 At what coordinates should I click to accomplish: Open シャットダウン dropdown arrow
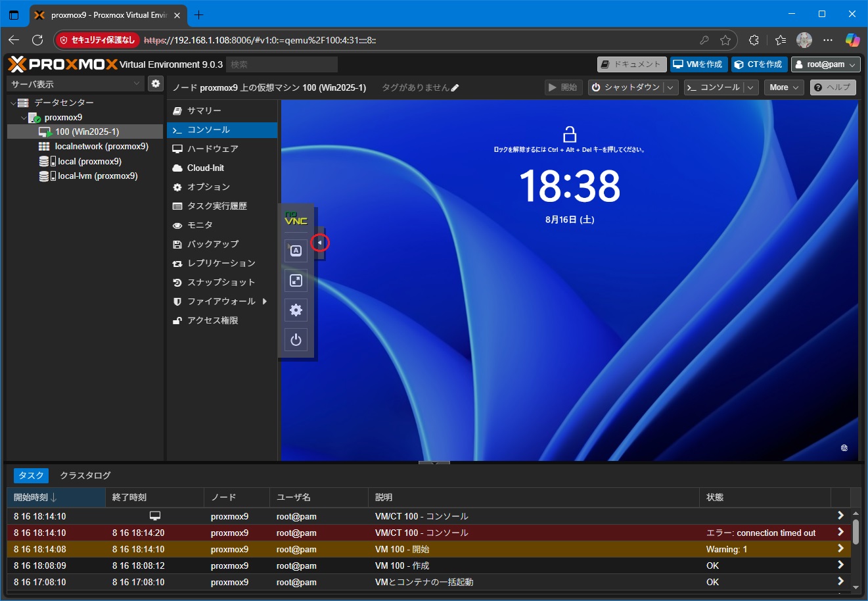pos(670,87)
